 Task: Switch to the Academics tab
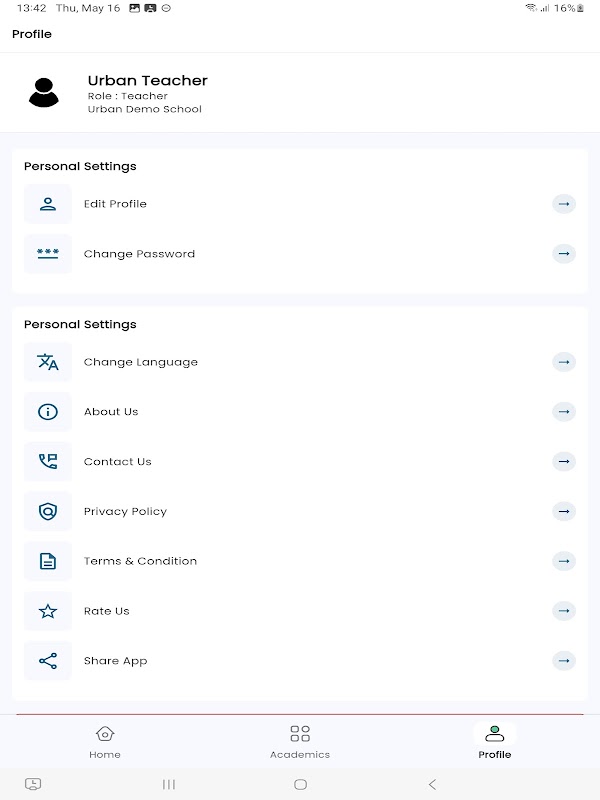tap(300, 741)
